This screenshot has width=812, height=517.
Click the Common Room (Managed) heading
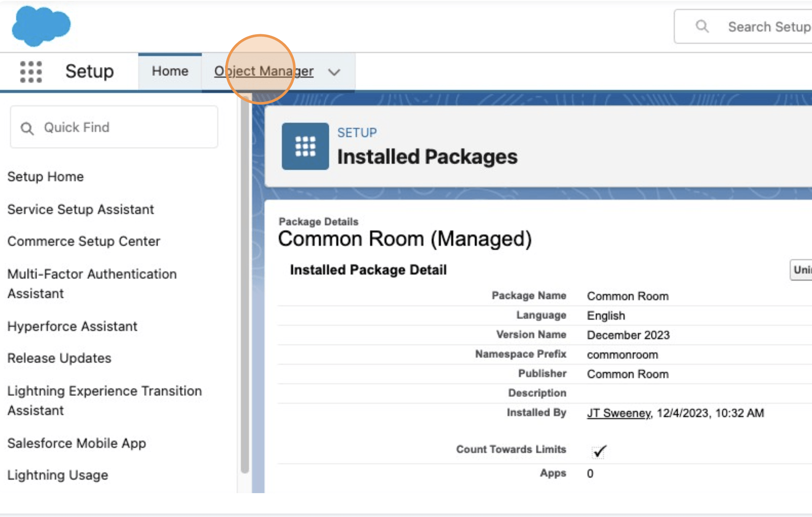[x=405, y=239]
